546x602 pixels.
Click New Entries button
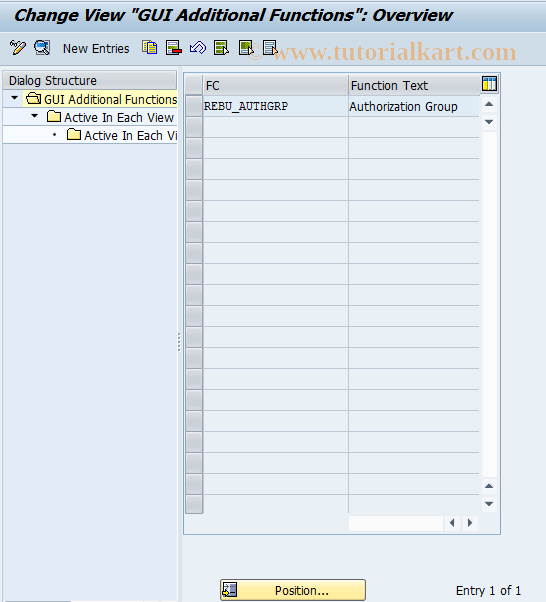[x=96, y=49]
